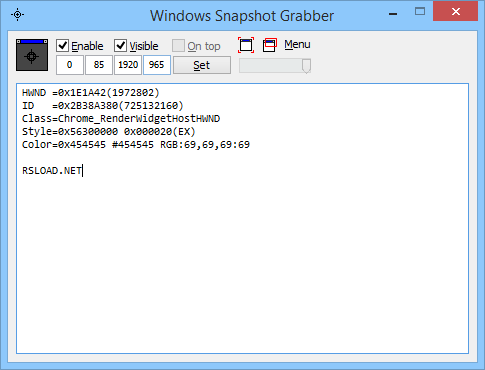The width and height of the screenshot is (485, 370).
Task: Click the X position field showing 0
Action: pyautogui.click(x=70, y=65)
